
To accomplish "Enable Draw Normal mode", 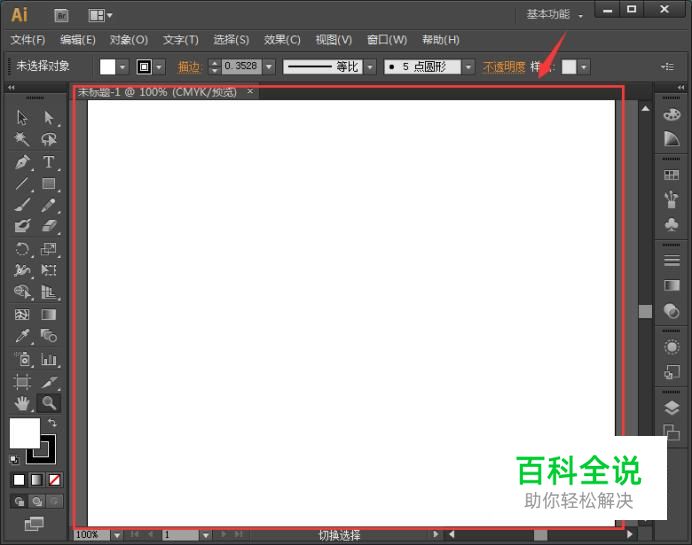I will (19, 501).
